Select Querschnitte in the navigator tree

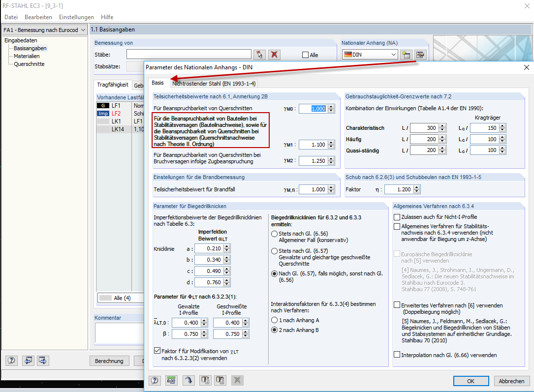[x=29, y=64]
